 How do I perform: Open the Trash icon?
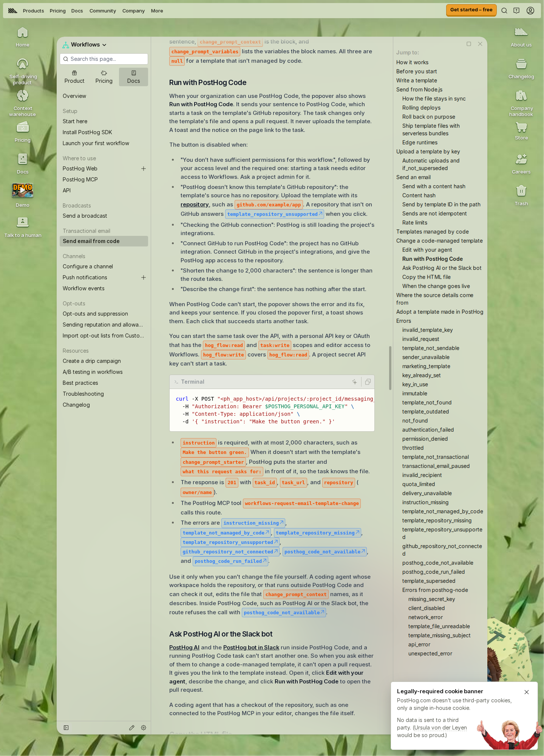coord(521,196)
